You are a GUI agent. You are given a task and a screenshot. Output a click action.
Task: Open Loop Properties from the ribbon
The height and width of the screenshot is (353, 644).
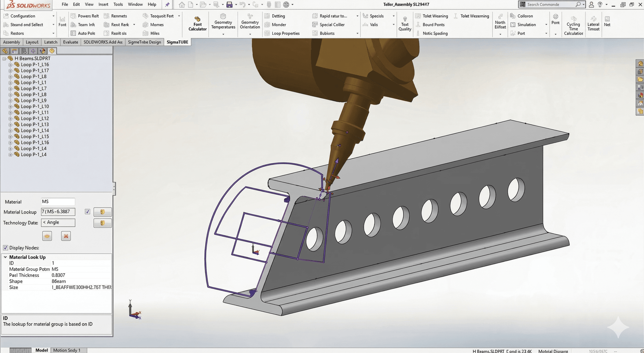coord(282,33)
